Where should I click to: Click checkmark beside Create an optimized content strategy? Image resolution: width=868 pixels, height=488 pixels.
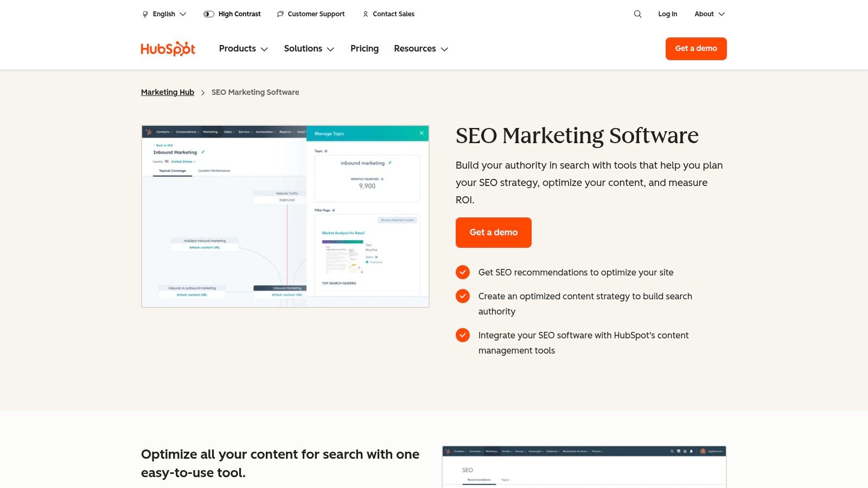click(463, 296)
